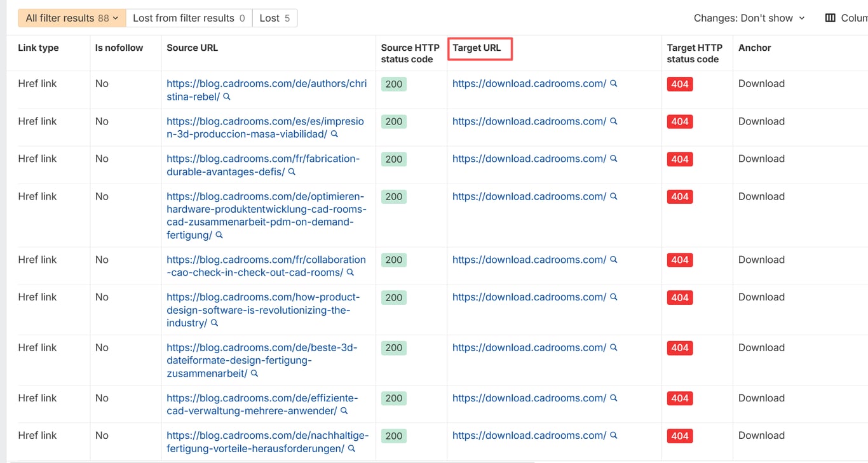Click the 200 badge in collaboration-cao row
The height and width of the screenshot is (463, 868).
click(394, 260)
